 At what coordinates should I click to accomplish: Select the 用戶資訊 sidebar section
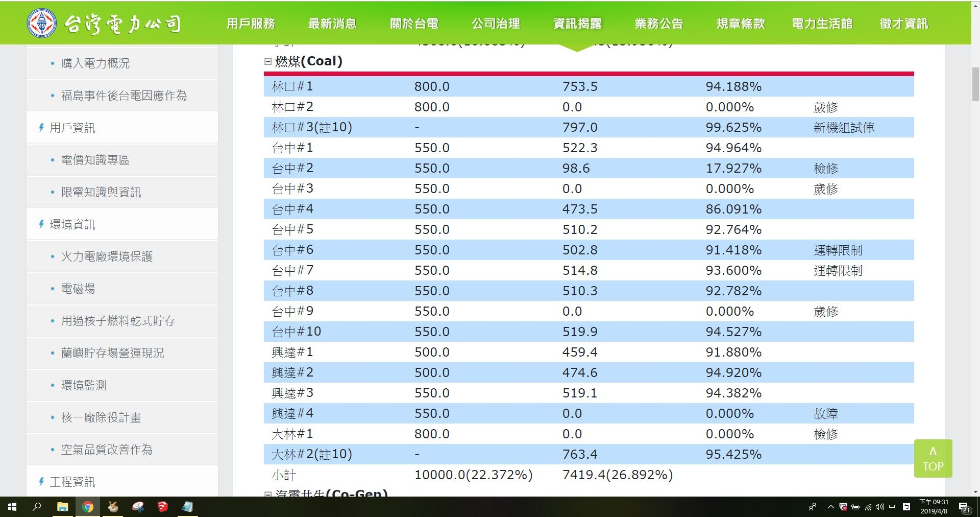72,128
